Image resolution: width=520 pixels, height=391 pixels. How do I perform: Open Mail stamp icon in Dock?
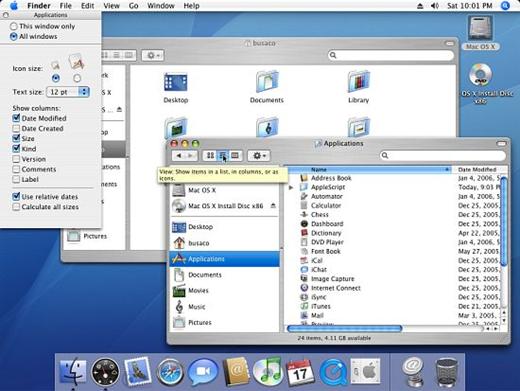pos(137,371)
